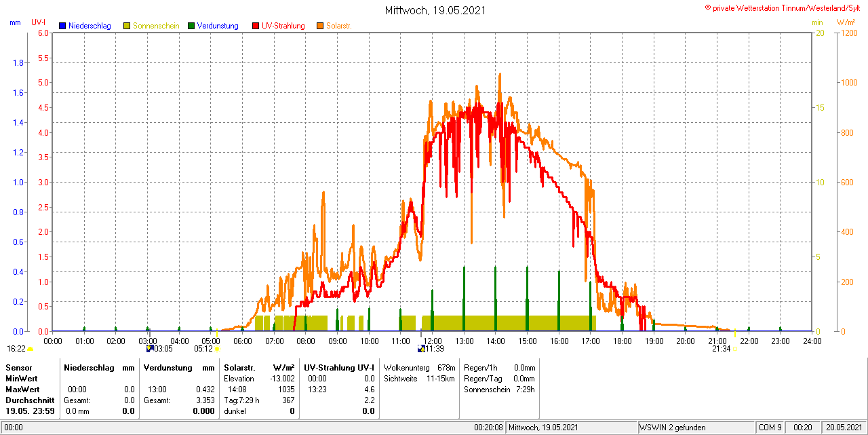This screenshot has height=435, width=868.
Task: Click the orange Solarstr. legend swatch
Action: click(320, 26)
